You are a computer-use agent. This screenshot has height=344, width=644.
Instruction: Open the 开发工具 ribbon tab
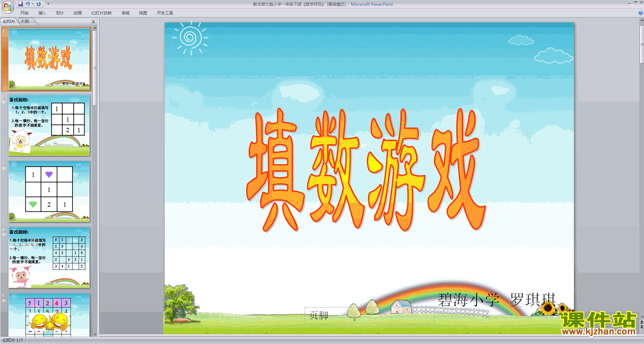click(x=165, y=13)
